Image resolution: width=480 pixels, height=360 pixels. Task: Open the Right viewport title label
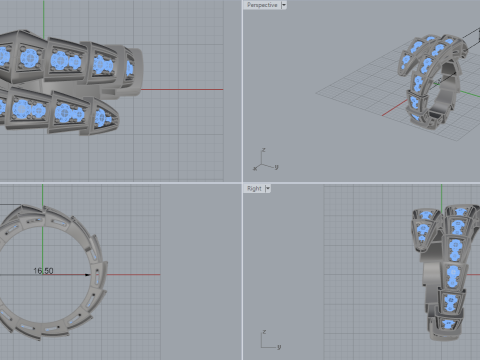click(254, 189)
